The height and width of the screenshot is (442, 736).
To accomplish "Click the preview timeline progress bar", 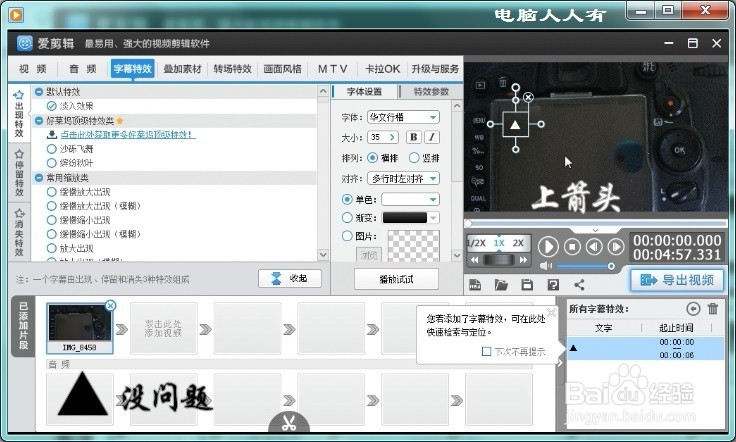I will [596, 223].
